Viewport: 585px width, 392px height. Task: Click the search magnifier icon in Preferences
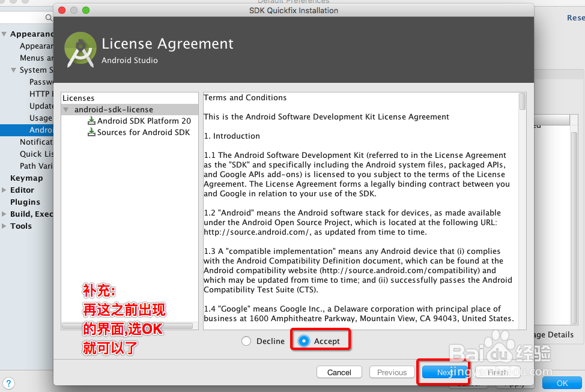coord(49,17)
